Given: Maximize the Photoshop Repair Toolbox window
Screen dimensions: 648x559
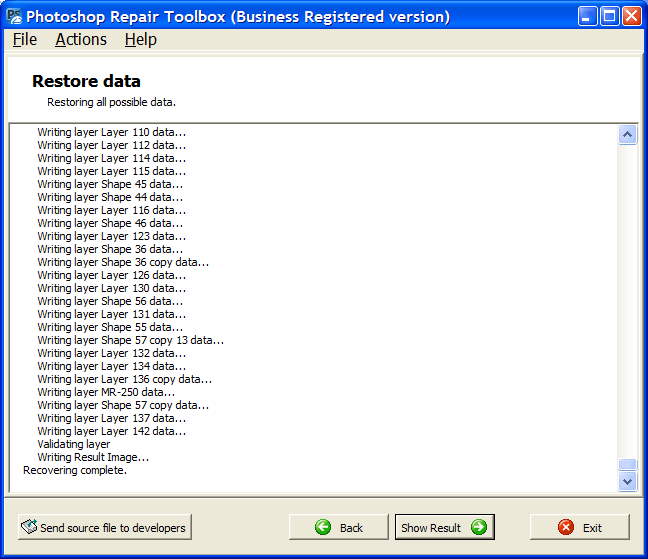Looking at the screenshot, I should click(x=610, y=17).
